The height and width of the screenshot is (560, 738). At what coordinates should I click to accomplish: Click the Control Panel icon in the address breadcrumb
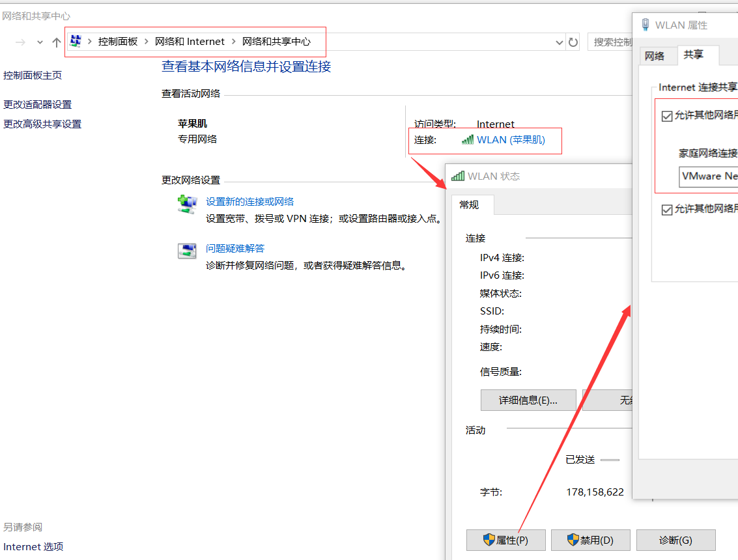77,40
